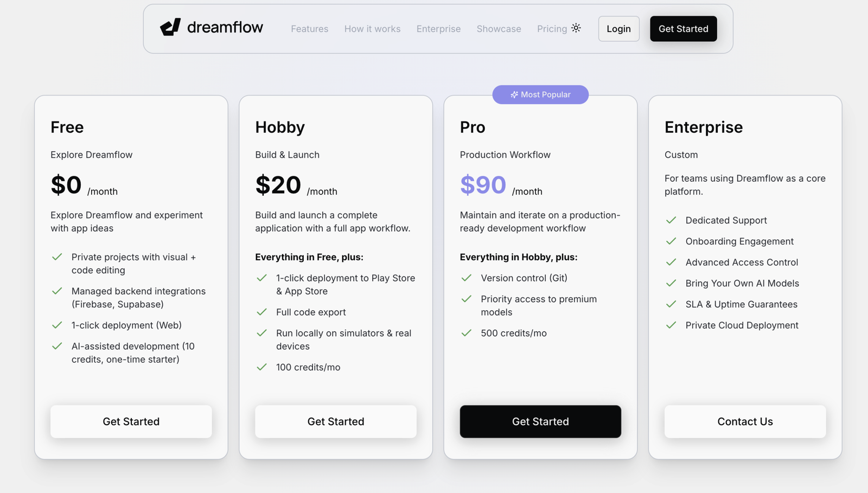Click Contact Us on Enterprise plan
Image resolution: width=868 pixels, height=493 pixels.
[x=745, y=421]
